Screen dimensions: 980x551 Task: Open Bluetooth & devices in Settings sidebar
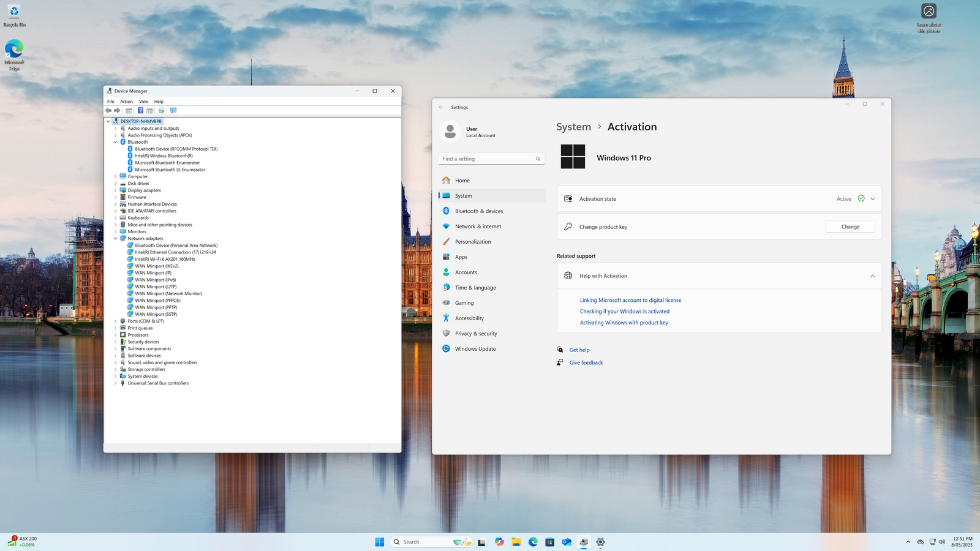point(492,211)
